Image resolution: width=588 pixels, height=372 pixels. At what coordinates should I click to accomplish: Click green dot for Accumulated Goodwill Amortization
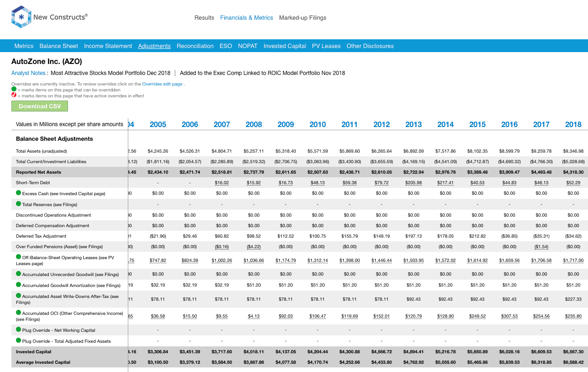click(18, 285)
